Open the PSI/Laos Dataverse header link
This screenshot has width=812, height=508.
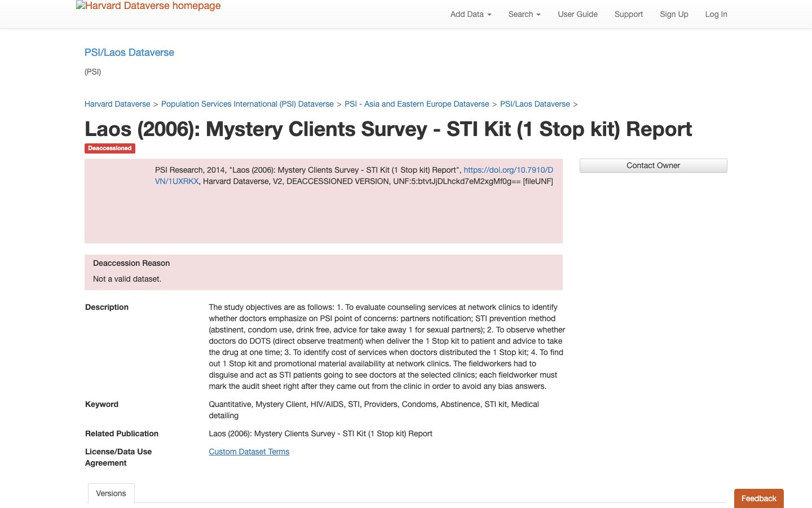coord(129,52)
